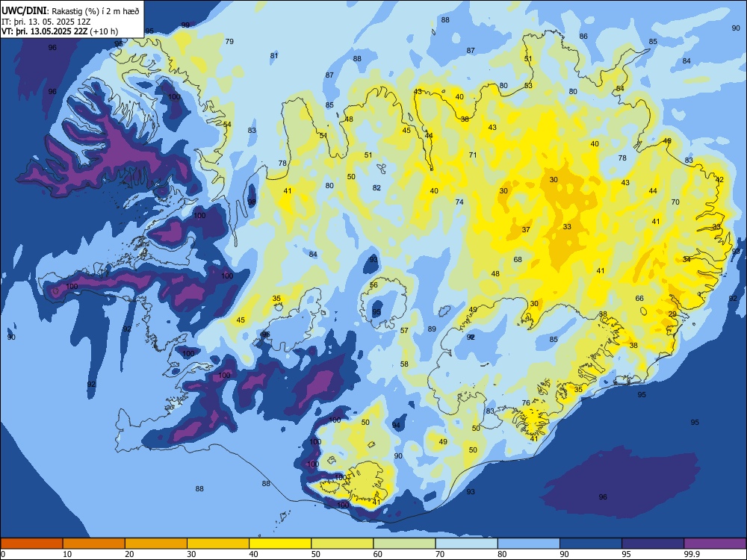Viewport: 747px width, 560px height.
Task: Click the humidity value 99 on the map
Action: 185,25
